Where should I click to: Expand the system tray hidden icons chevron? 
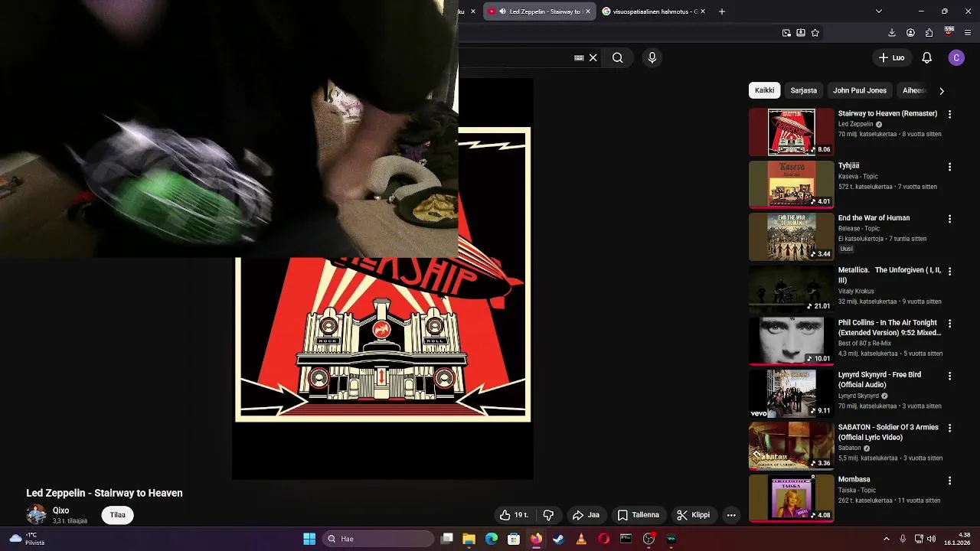point(887,539)
